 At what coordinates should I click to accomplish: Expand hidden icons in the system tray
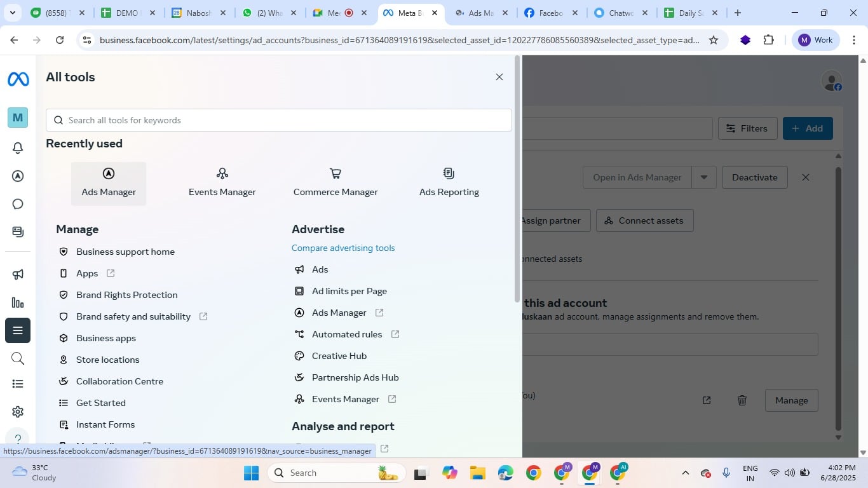685,473
